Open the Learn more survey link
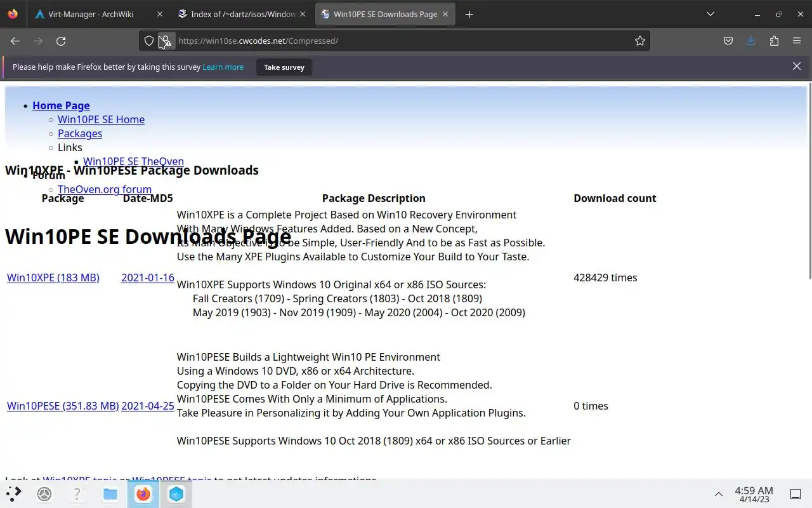The width and height of the screenshot is (812, 508). pos(223,67)
